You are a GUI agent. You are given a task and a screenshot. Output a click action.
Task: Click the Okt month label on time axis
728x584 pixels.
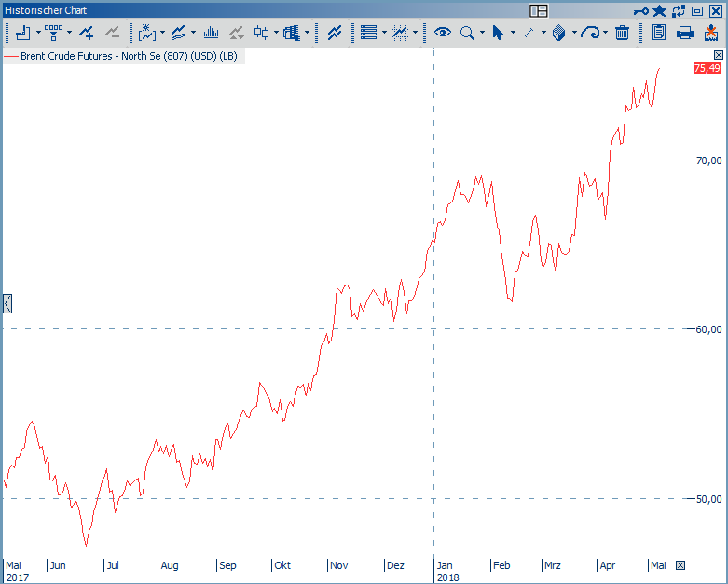tap(282, 565)
